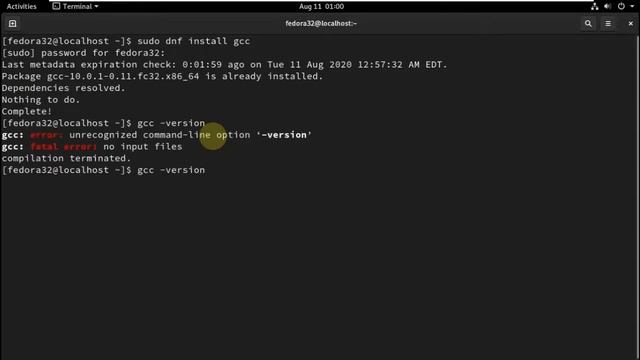Expand the system menu arrow
Screen dimensions: 640x360
[x=632, y=7]
